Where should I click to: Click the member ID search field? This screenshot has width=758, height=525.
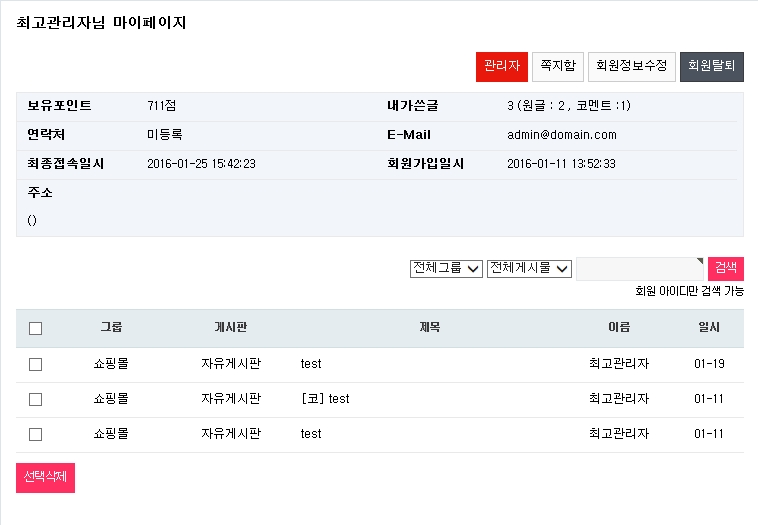coord(640,268)
